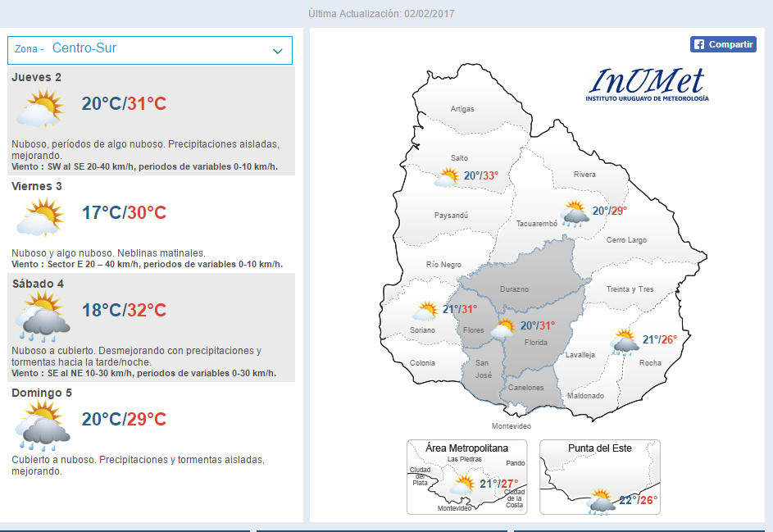773x532 pixels.
Task: Click the InUMet logo
Action: tap(648, 84)
